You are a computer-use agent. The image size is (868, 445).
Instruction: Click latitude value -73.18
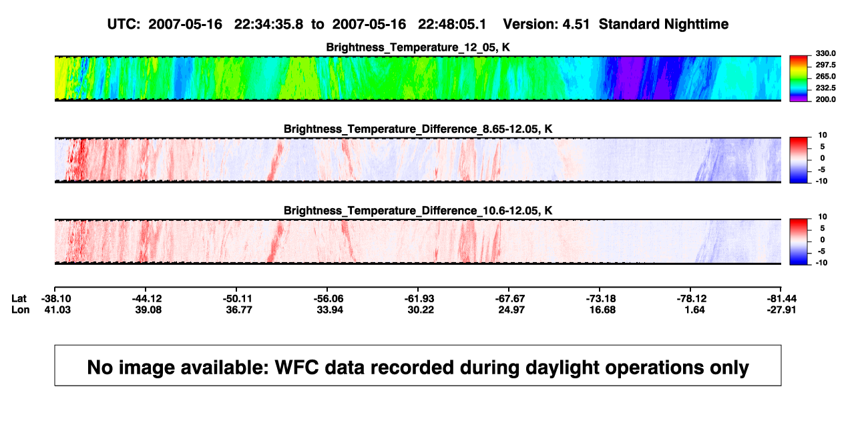[602, 298]
